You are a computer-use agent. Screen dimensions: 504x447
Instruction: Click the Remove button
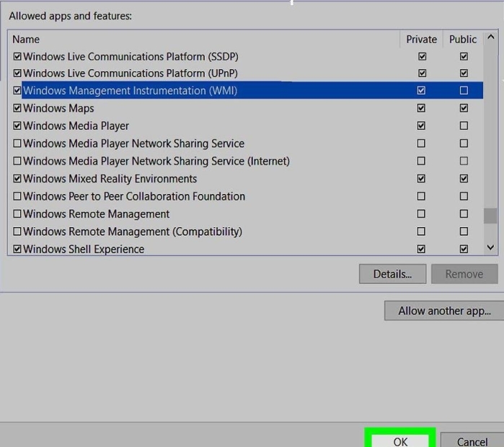pos(464,274)
